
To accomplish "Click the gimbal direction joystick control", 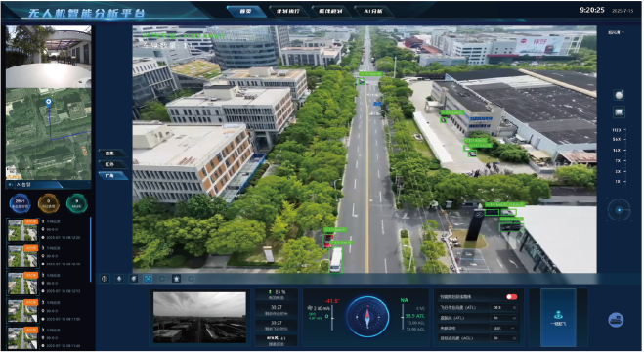I will pos(619,210).
